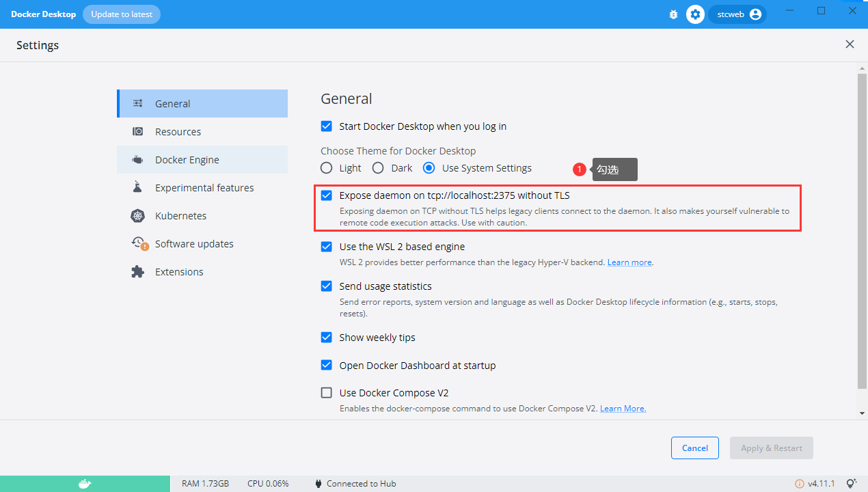This screenshot has height=492, width=868.
Task: Click the Docker whale icon in status bar
Action: pos(85,484)
